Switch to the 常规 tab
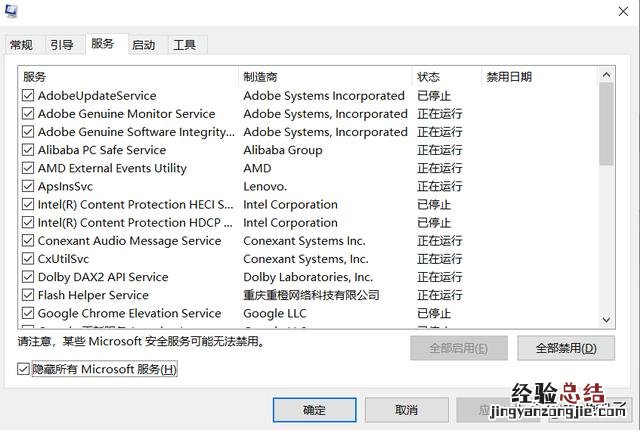 21,45
